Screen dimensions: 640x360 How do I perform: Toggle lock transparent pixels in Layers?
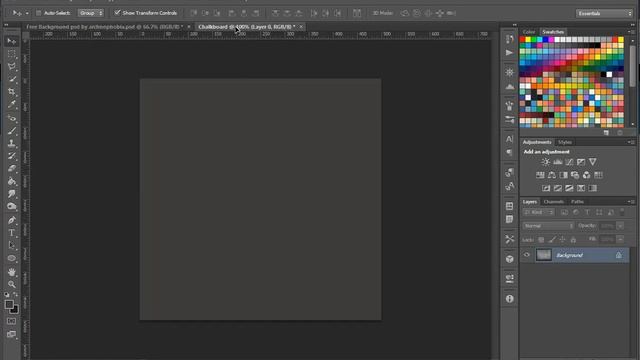(x=541, y=240)
